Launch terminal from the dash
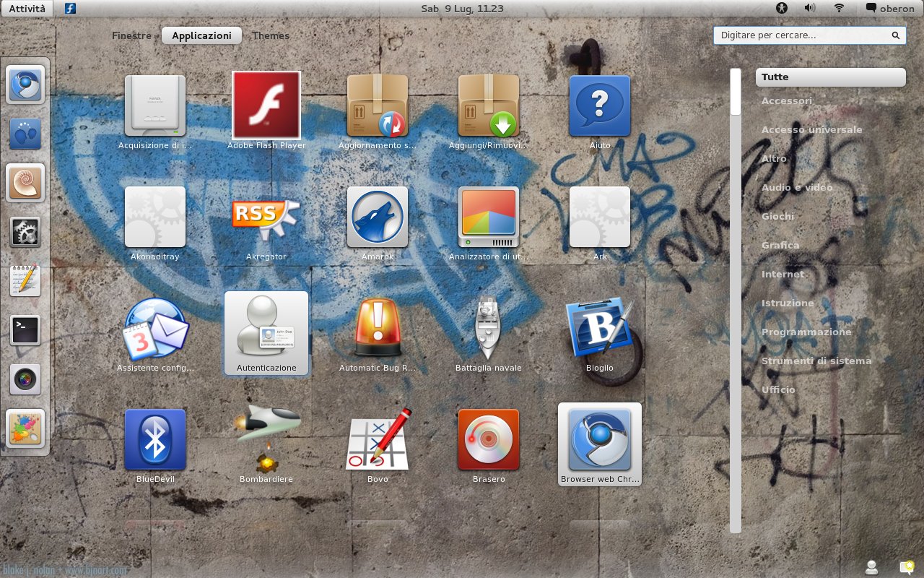The image size is (924, 578). pos(26,330)
